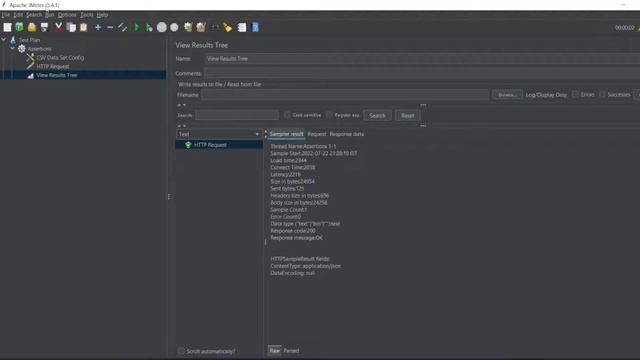Click the Reset Search broom icon
Viewport: 640px width, 360px height.
[228, 27]
